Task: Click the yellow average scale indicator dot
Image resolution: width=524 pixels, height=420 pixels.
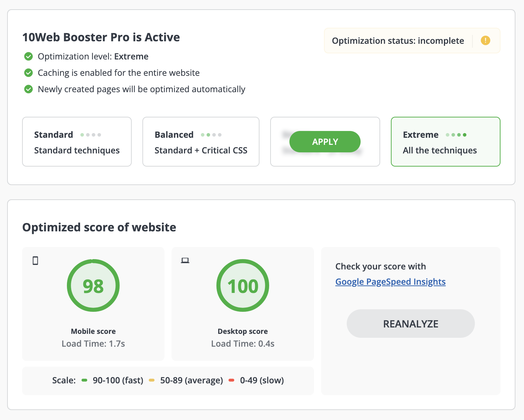Action: [152, 380]
